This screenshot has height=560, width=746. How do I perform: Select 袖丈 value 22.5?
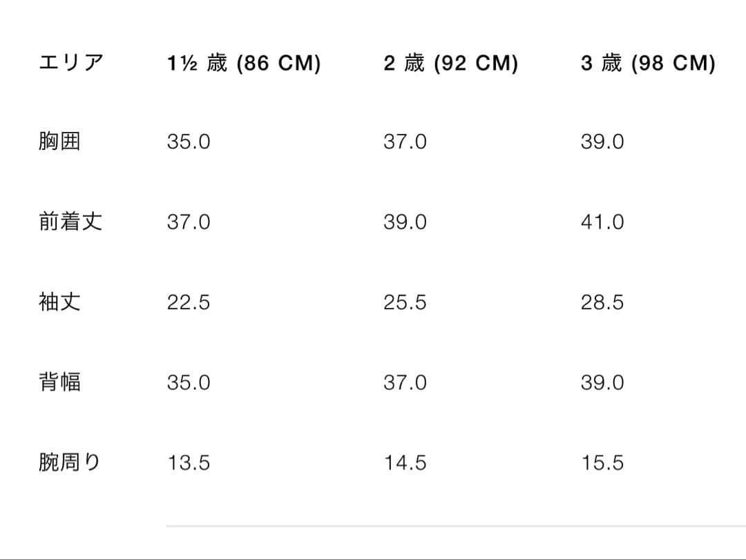tap(189, 302)
